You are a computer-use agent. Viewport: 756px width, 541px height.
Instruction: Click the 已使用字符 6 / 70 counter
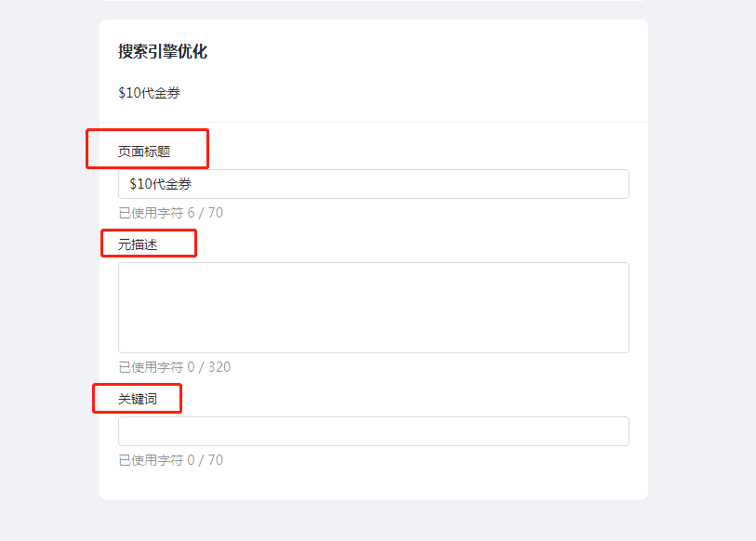click(x=171, y=213)
